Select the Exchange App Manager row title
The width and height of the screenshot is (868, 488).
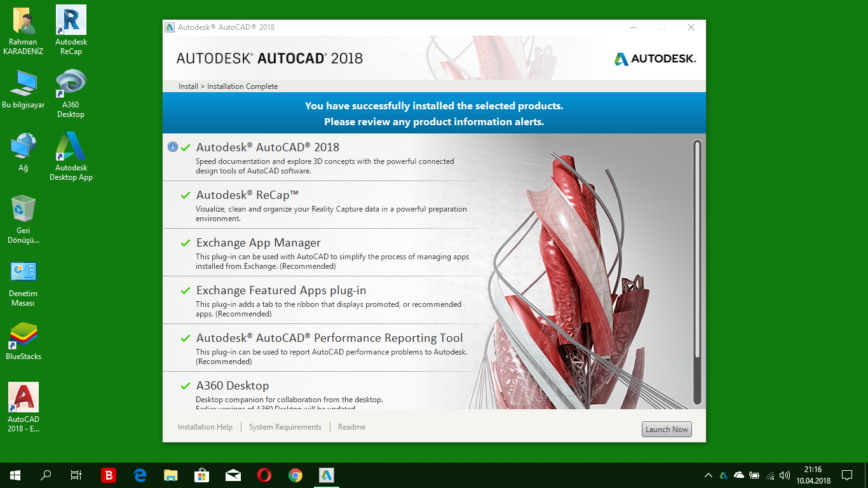pos(259,243)
